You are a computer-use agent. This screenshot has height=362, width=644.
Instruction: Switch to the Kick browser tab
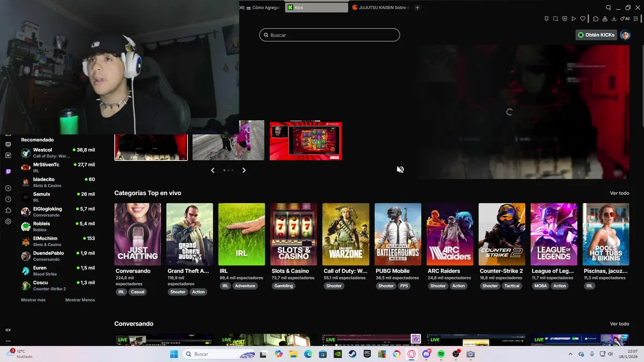[x=316, y=8]
